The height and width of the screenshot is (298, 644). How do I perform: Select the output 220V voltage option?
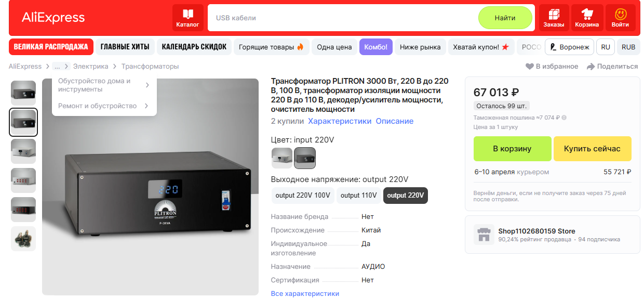(x=406, y=196)
